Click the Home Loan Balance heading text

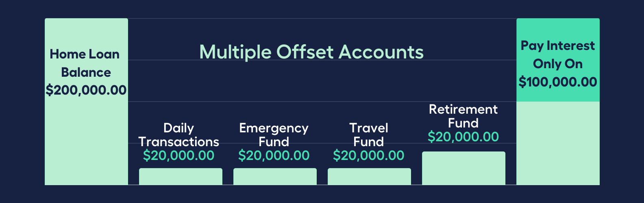(x=85, y=63)
